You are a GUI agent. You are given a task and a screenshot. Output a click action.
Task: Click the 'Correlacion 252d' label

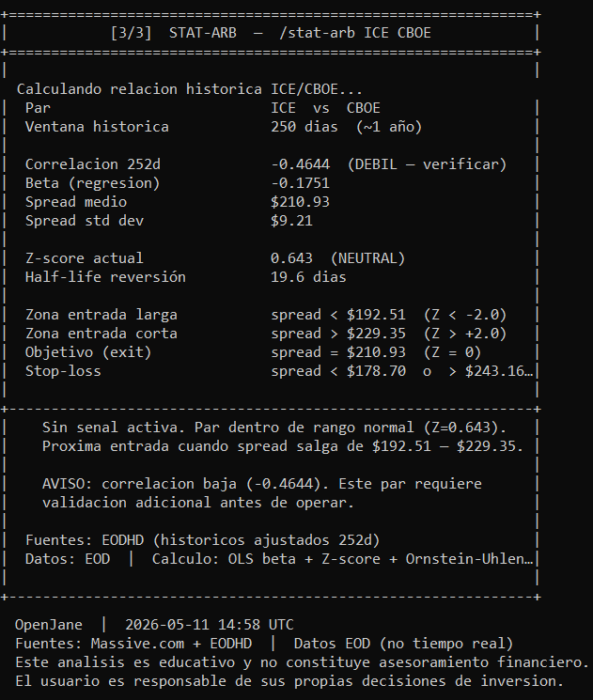point(93,164)
